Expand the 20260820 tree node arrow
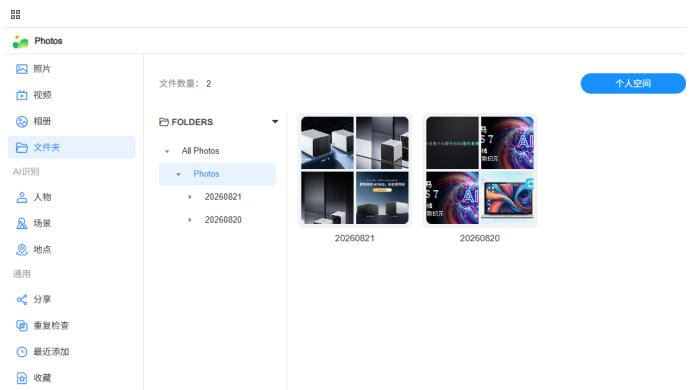This screenshot has width=694, height=390. click(x=190, y=220)
